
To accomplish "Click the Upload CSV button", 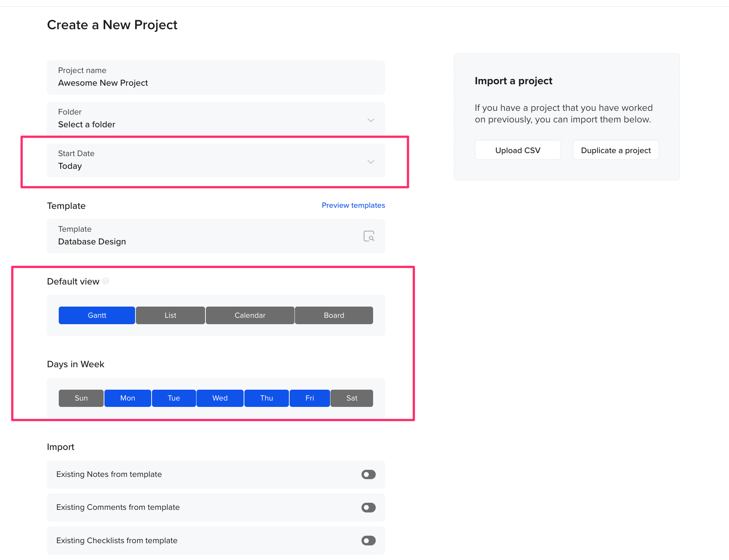I will click(x=518, y=150).
